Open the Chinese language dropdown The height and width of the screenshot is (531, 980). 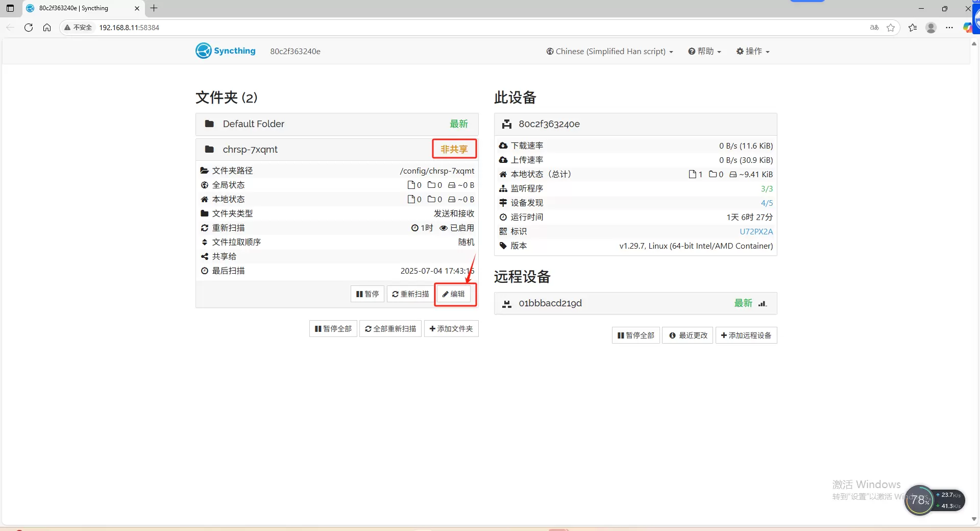pyautogui.click(x=609, y=51)
